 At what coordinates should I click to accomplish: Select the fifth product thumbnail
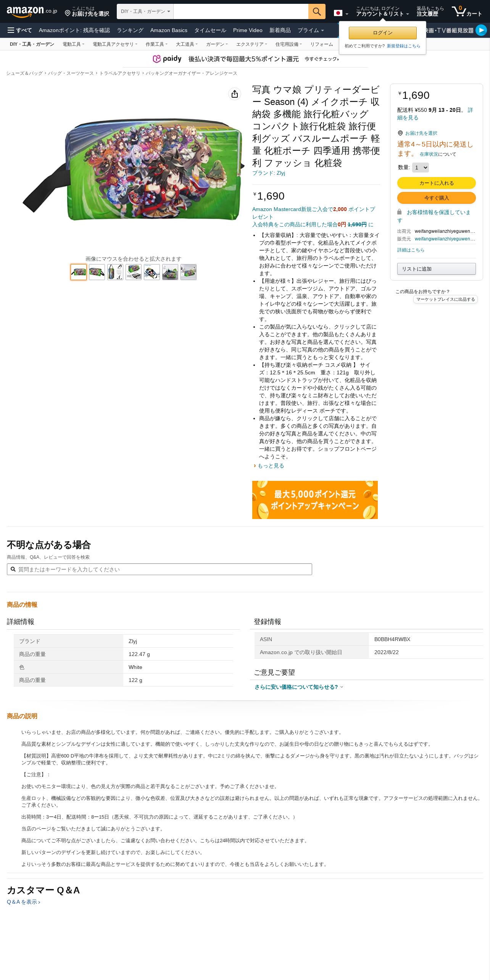coord(152,272)
